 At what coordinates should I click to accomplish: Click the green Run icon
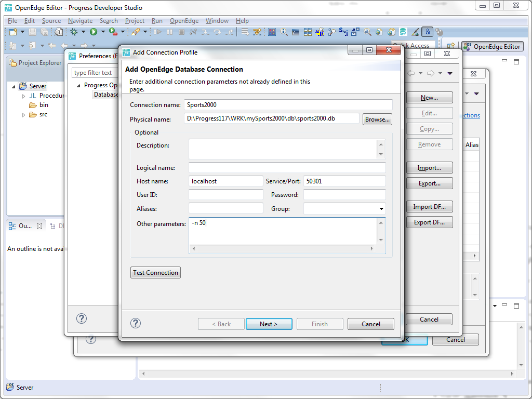click(94, 32)
